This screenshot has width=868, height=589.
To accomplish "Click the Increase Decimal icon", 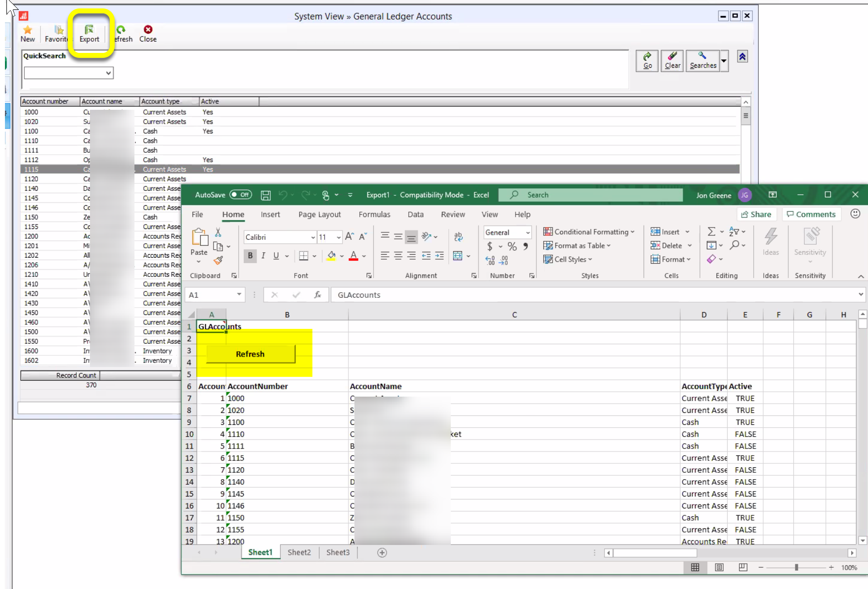I will [490, 260].
